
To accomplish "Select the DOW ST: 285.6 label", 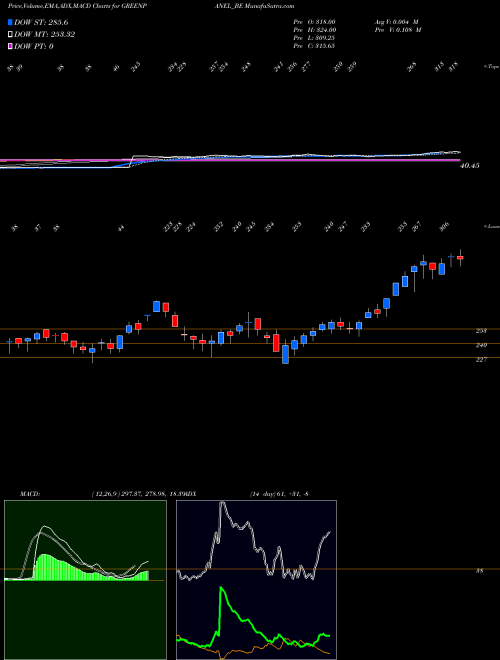I will 41,22.
